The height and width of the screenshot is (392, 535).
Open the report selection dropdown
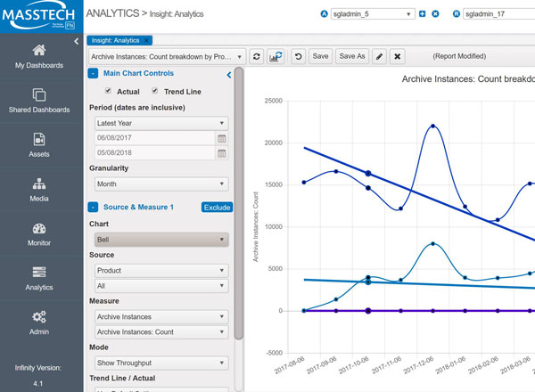click(167, 57)
